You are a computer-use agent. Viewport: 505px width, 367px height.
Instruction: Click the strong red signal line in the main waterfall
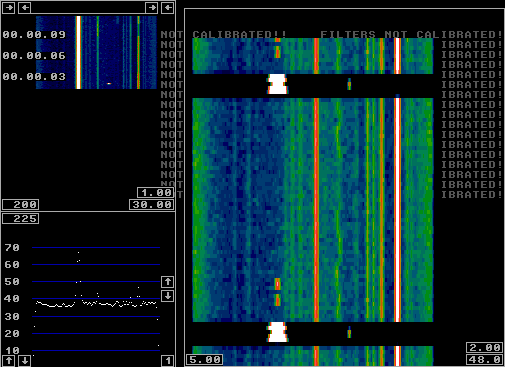(x=316, y=210)
